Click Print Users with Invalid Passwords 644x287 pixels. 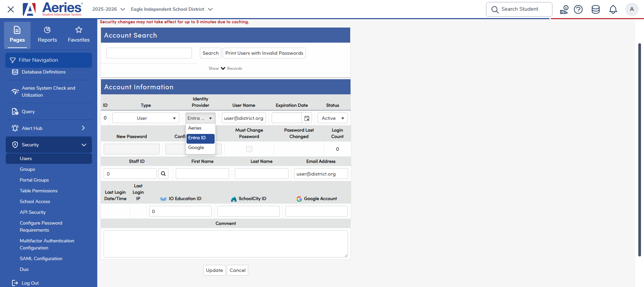[264, 53]
